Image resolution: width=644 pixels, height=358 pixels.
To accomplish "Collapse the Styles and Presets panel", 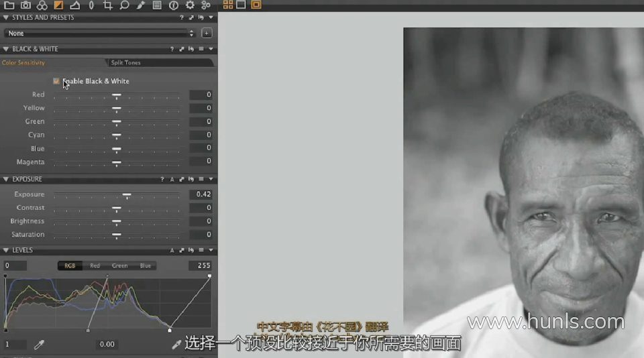I will tap(6, 17).
